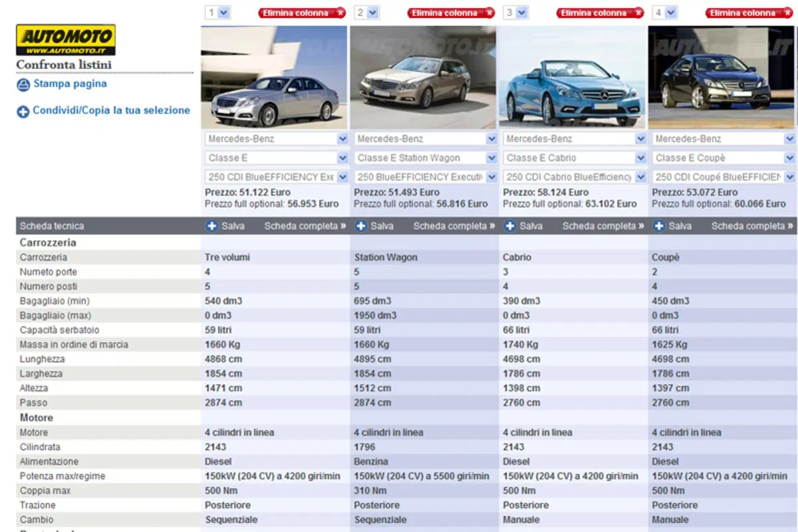Open Scheda completa for Classe E sedan
This screenshot has height=532, width=798.
pyautogui.click(x=305, y=226)
